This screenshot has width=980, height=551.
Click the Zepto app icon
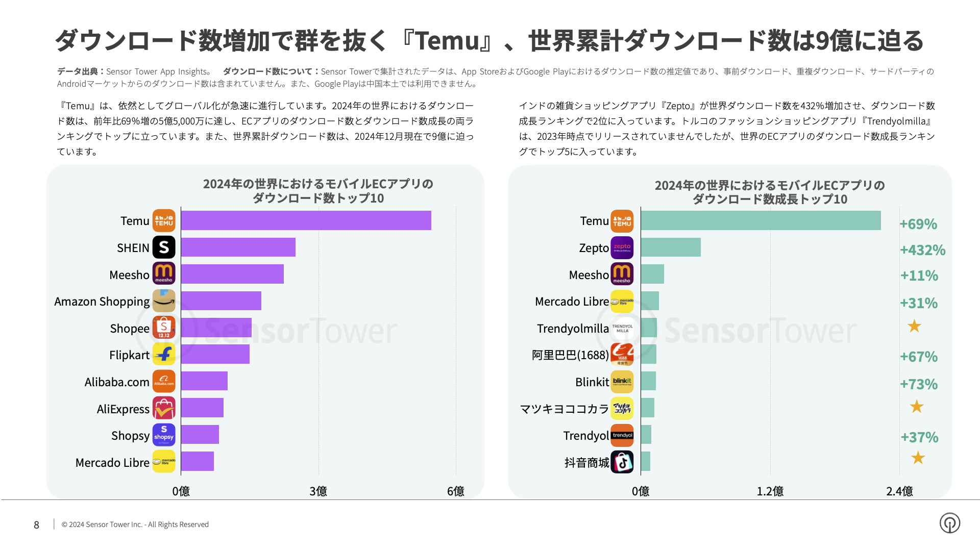(622, 247)
